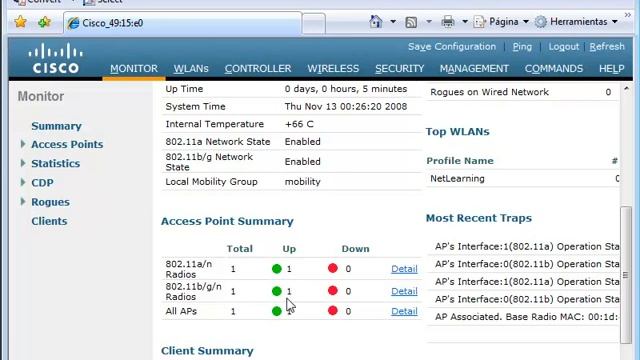Click the toolbar overflow chevron
The width and height of the screenshot is (640, 360).
(627, 15)
